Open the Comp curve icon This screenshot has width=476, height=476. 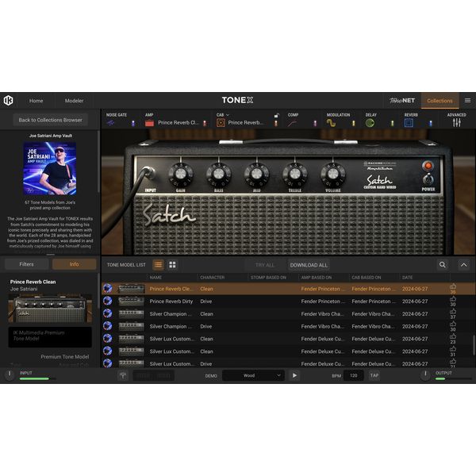click(292, 123)
